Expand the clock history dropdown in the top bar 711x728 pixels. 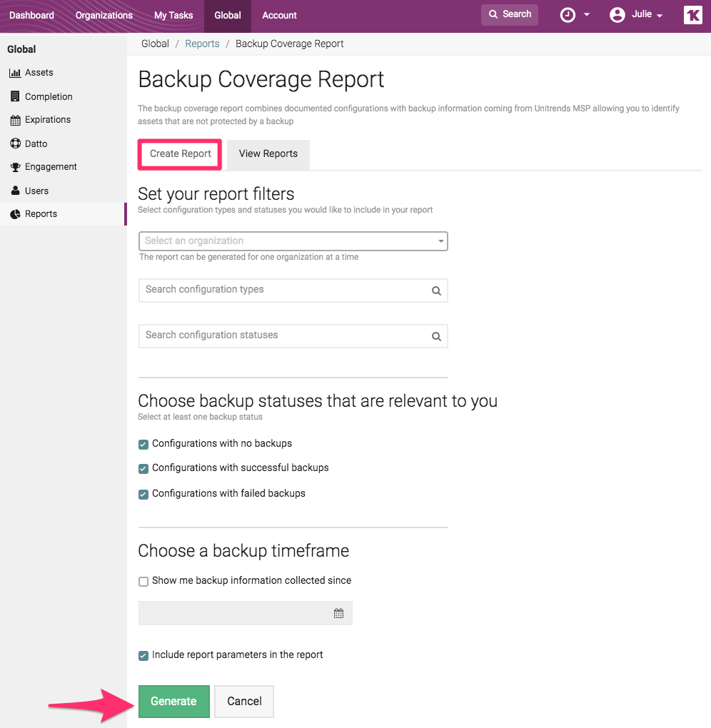(575, 14)
